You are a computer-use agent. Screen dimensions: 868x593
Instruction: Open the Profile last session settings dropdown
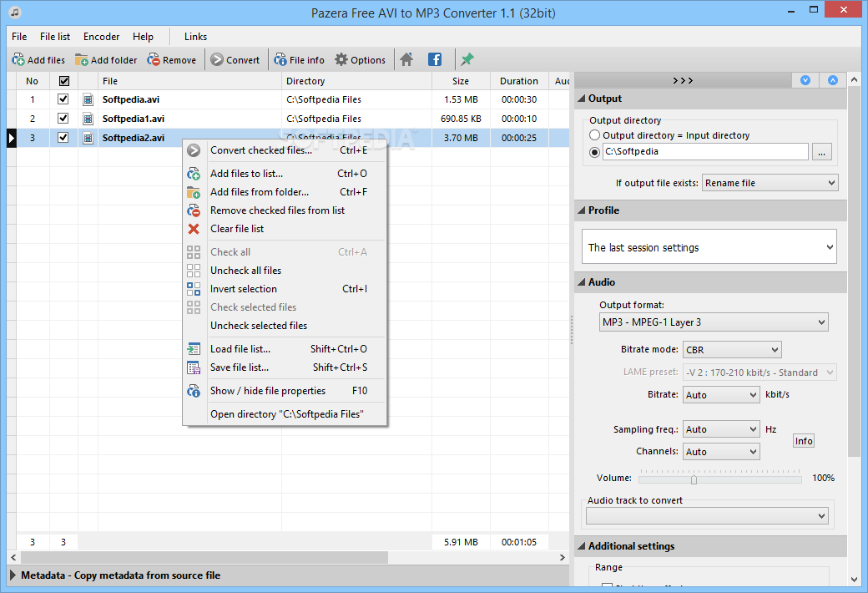pyautogui.click(x=709, y=247)
